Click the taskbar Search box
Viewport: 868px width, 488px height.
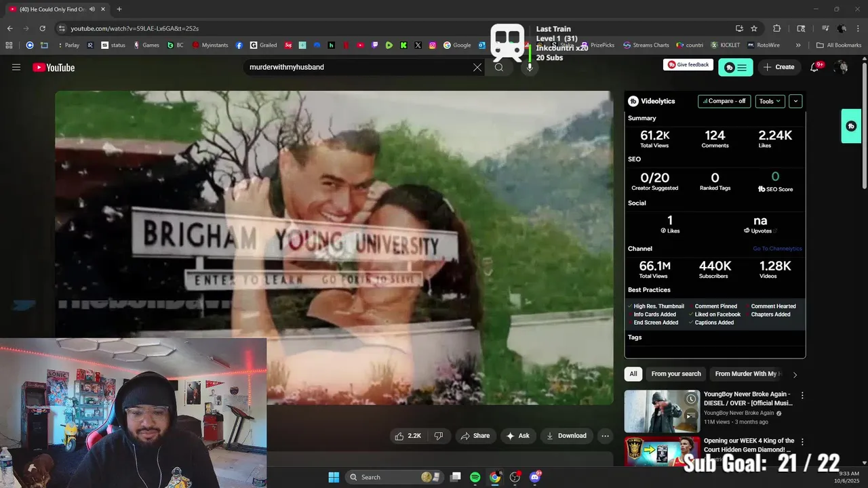396,477
